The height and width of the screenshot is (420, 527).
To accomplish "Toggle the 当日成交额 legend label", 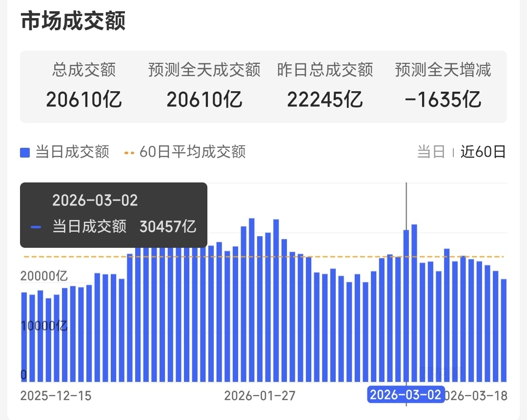I will [72, 152].
